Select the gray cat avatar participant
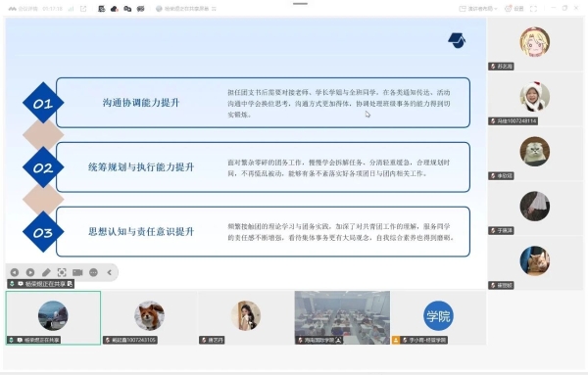This screenshot has width=588, height=375. (535, 152)
